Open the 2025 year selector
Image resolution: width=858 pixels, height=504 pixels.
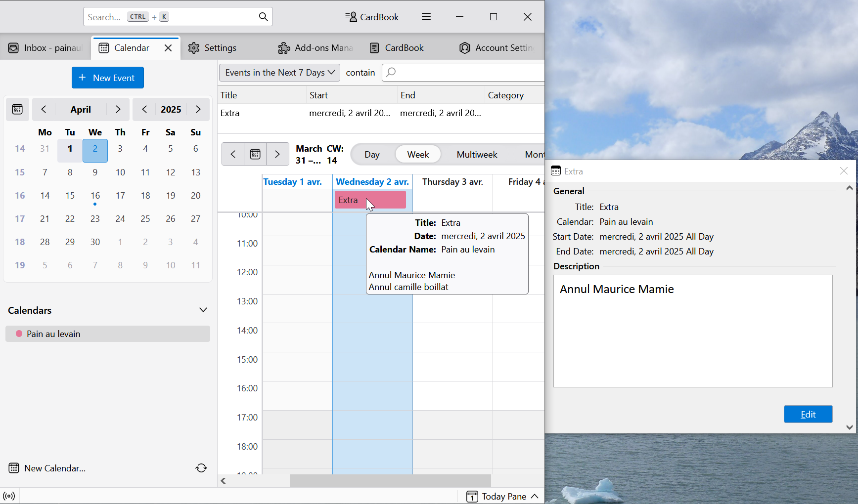(171, 109)
